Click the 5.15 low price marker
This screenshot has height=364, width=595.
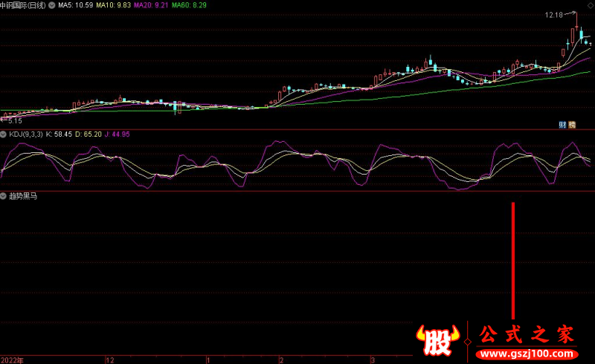point(14,120)
